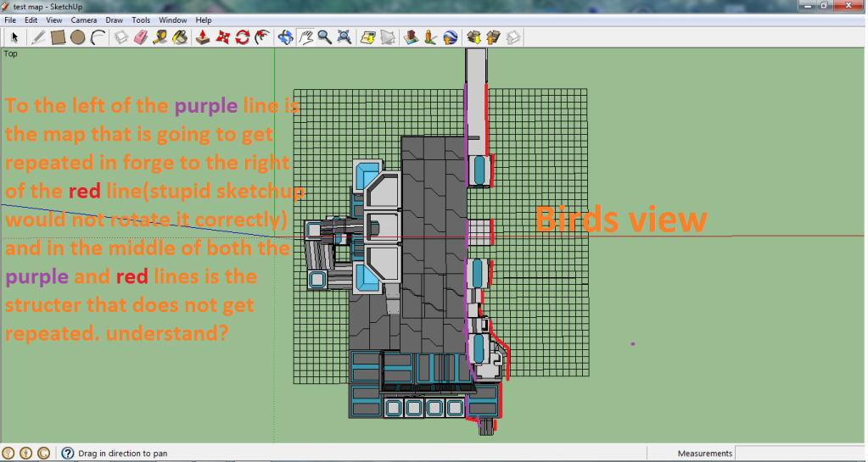Click the Toggle Terrain icon
The width and height of the screenshot is (868, 462).
pos(388,37)
